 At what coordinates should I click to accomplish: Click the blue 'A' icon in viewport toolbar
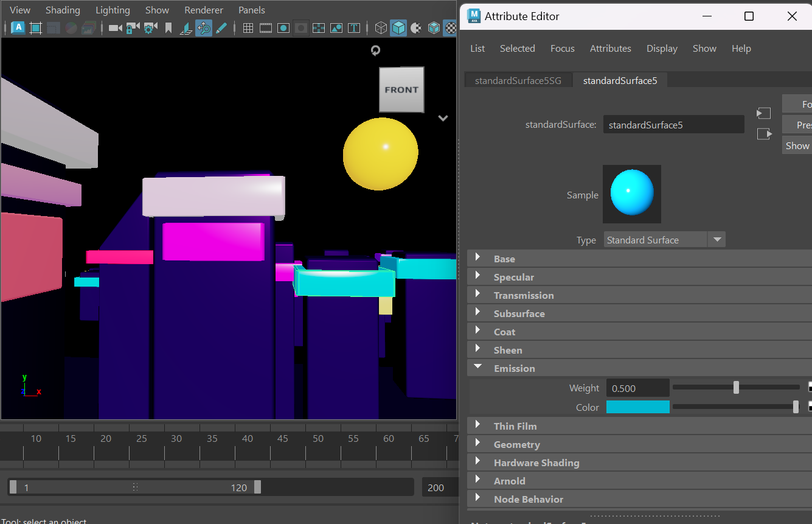click(x=18, y=27)
